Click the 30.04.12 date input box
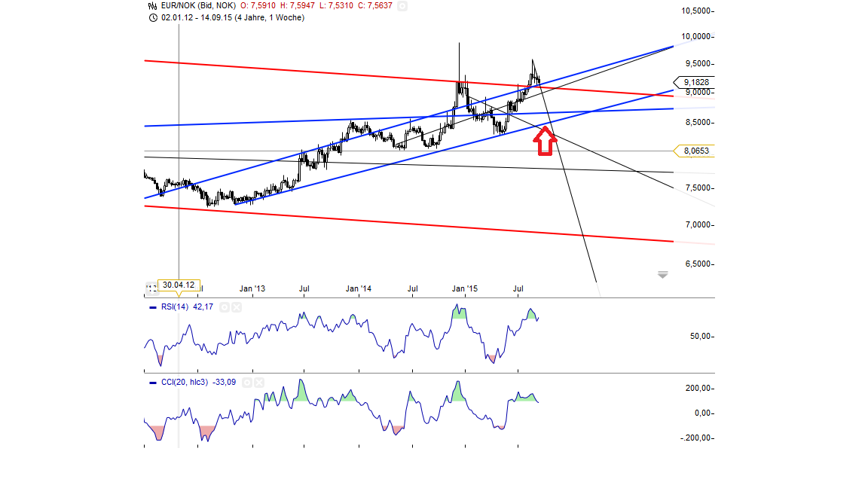Viewport: 868px width, 488px height. [x=179, y=284]
